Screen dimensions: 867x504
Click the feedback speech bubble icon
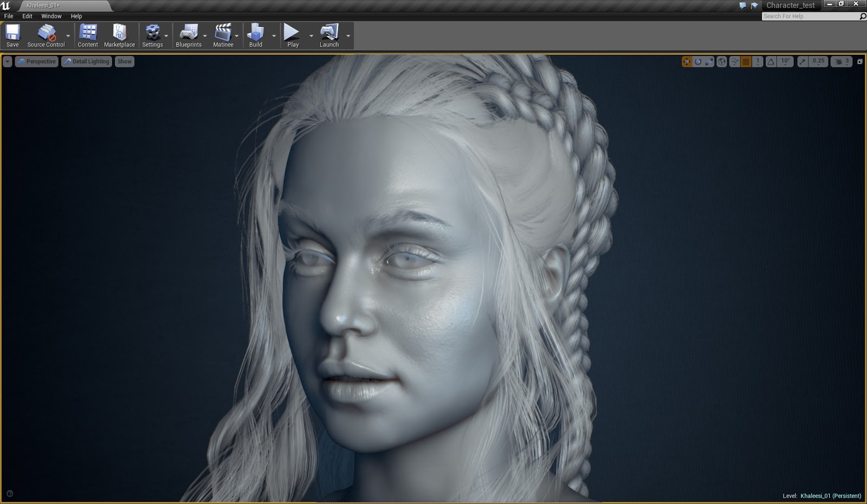pyautogui.click(x=742, y=5)
